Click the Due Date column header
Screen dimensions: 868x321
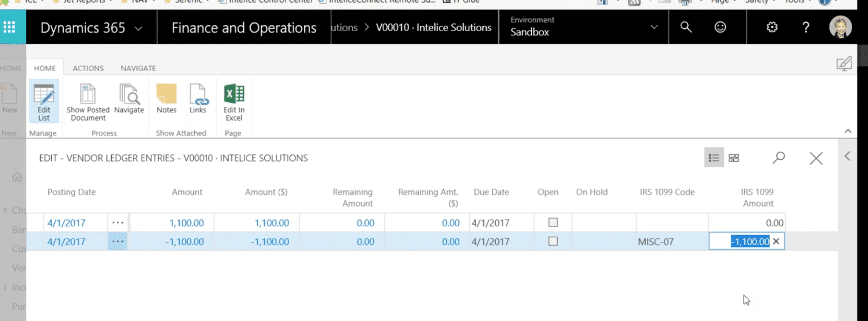pyautogui.click(x=491, y=192)
